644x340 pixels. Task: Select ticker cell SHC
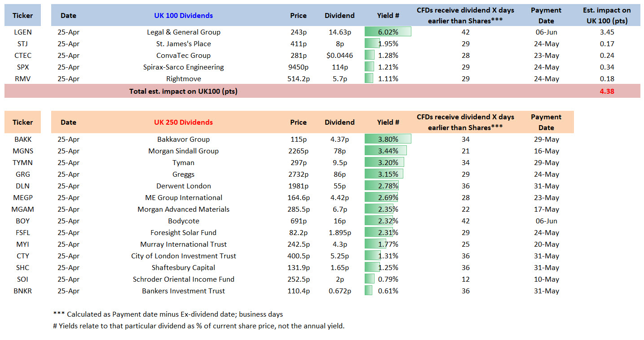pos(22,267)
